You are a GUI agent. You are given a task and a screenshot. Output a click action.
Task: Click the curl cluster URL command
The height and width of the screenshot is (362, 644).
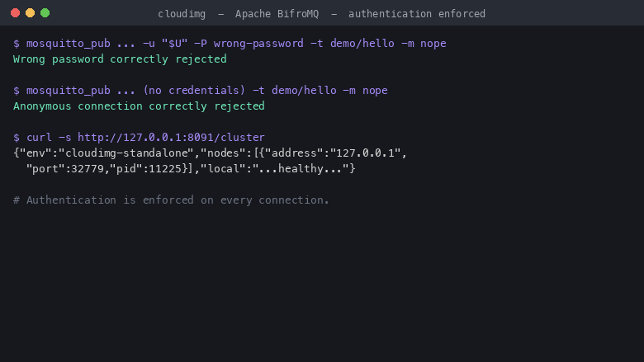pyautogui.click(x=139, y=138)
